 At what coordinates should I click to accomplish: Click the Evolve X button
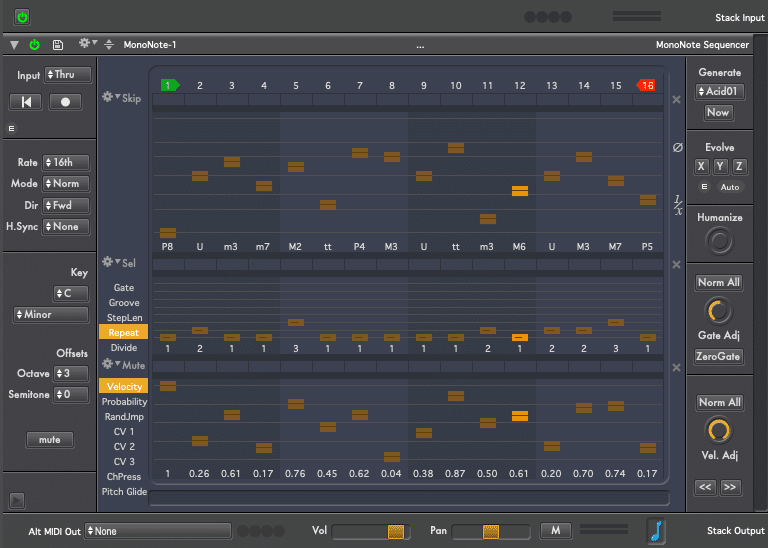[701, 167]
